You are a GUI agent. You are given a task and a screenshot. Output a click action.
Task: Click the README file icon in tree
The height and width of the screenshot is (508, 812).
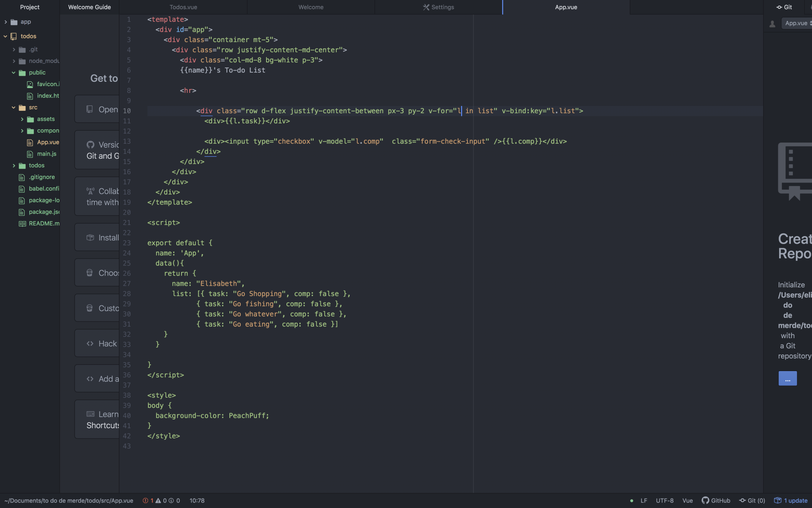pos(22,223)
